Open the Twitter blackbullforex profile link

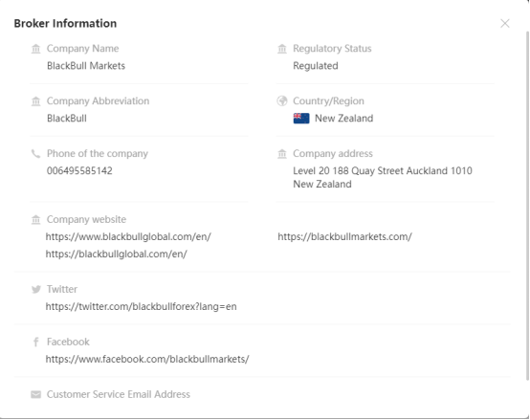(x=141, y=307)
